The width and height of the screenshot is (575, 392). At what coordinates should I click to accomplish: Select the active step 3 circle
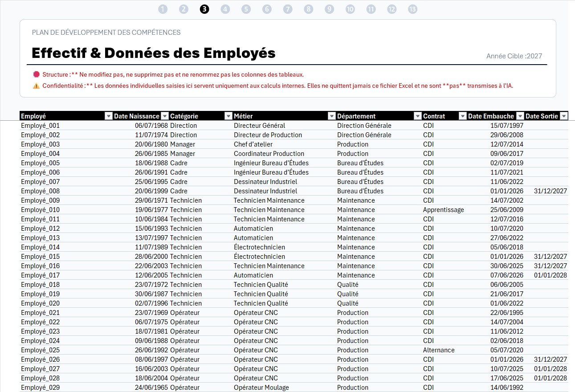[204, 9]
